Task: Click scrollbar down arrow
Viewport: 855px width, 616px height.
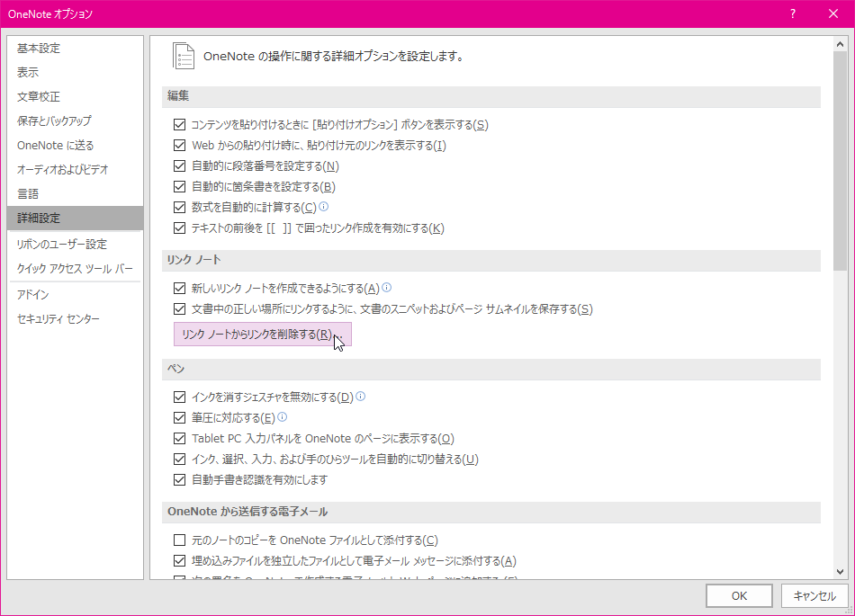Action: click(840, 571)
